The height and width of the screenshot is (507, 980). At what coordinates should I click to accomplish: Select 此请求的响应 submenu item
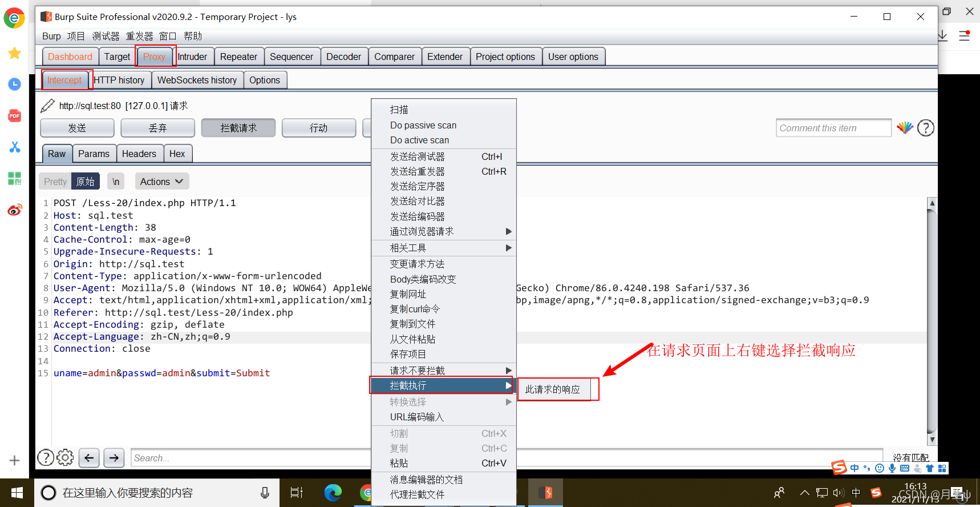[554, 389]
